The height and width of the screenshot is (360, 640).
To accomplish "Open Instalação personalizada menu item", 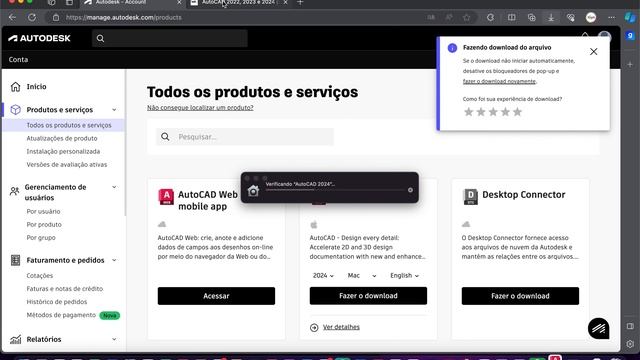I will point(63,151).
